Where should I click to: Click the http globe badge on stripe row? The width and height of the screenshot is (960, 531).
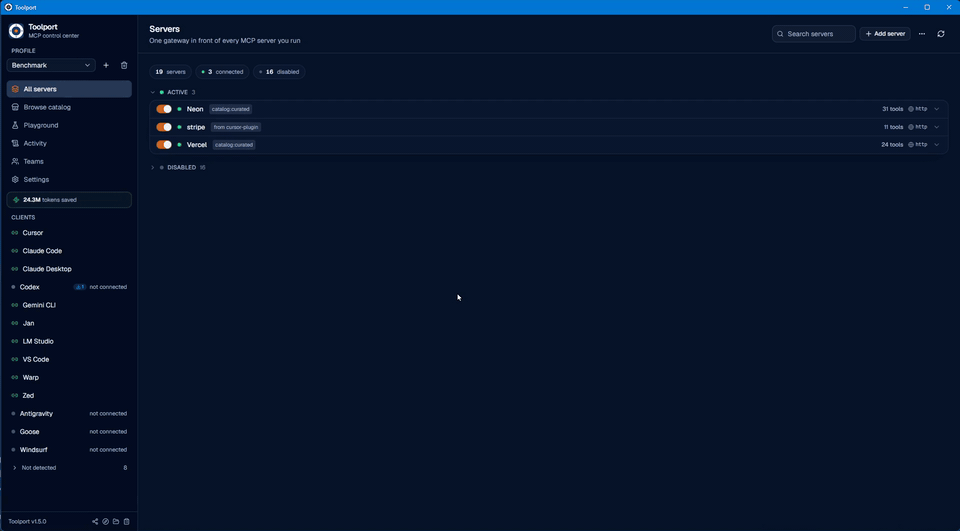click(x=917, y=127)
